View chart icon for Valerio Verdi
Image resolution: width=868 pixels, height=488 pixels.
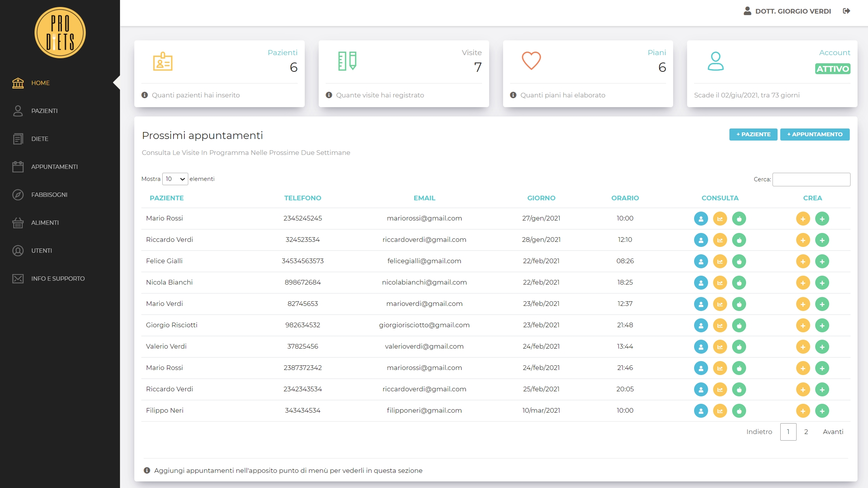[720, 347]
